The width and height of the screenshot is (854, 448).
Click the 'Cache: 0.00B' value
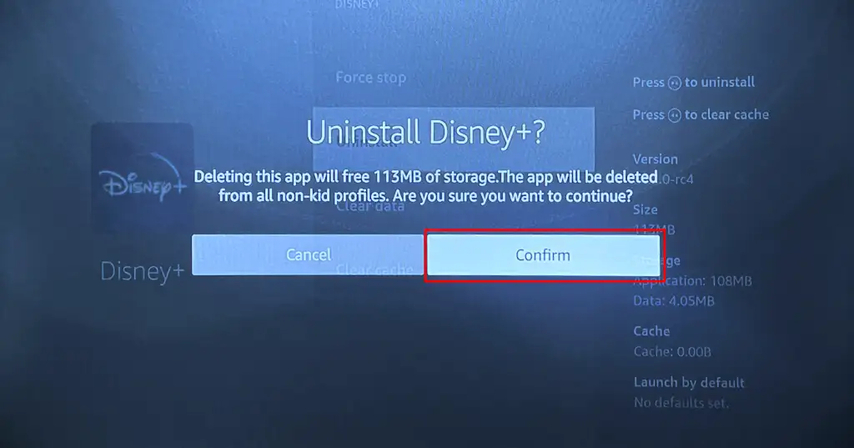click(x=672, y=352)
